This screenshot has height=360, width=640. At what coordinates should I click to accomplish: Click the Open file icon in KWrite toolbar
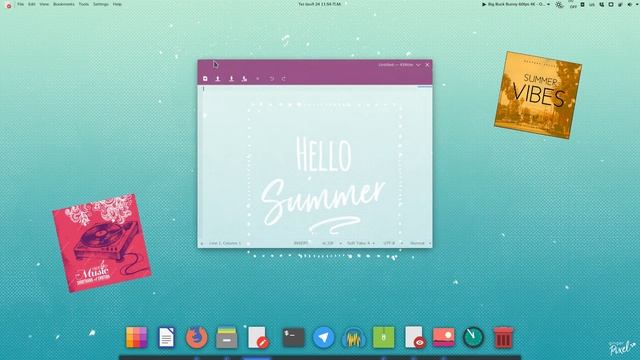218,78
